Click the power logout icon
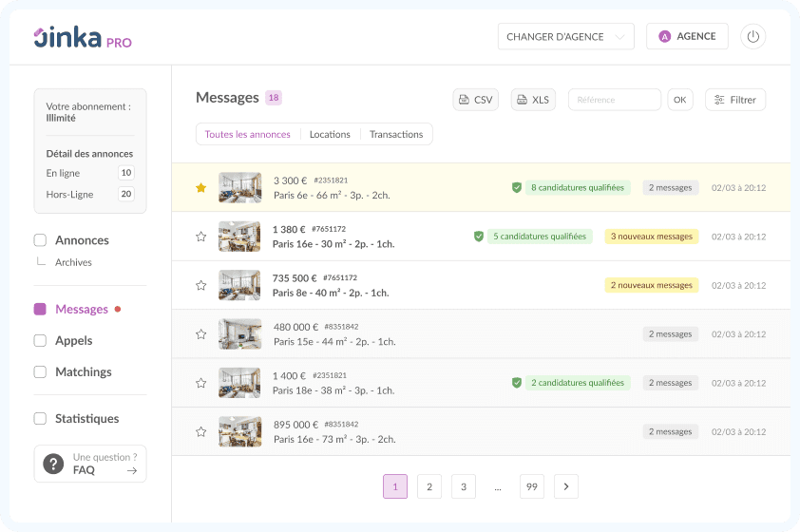Viewport: 800px width, 532px height. tap(752, 37)
